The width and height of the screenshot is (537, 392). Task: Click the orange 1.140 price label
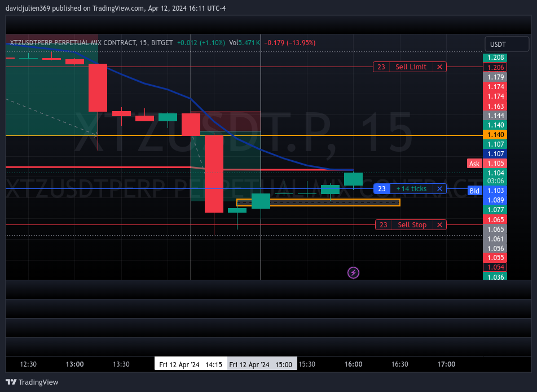[x=495, y=135]
